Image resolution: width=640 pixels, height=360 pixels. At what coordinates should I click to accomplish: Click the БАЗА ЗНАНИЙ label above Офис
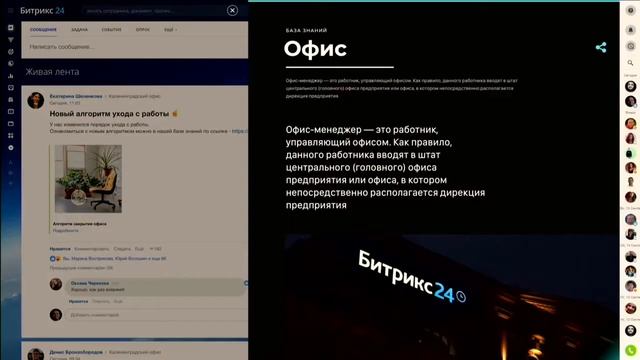tap(307, 30)
